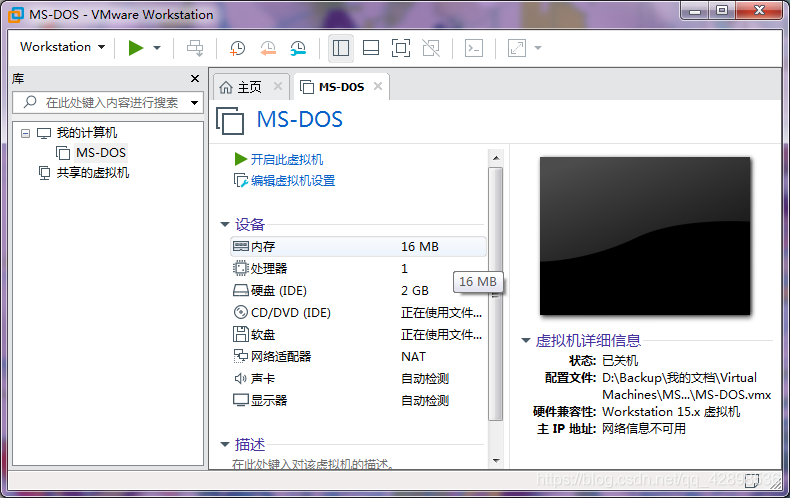This screenshot has height=498, width=790.
Task: Click the stretch guest display icon
Action: 516,48
